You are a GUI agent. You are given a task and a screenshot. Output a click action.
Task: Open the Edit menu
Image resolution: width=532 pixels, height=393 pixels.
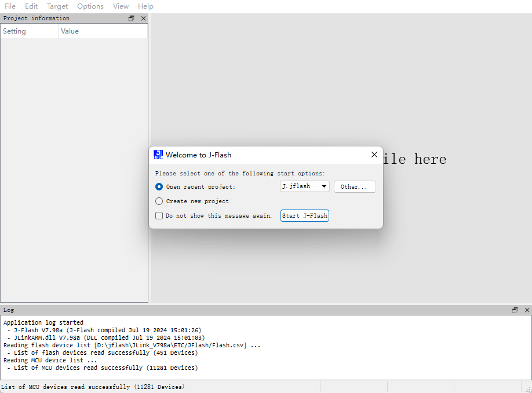point(31,6)
